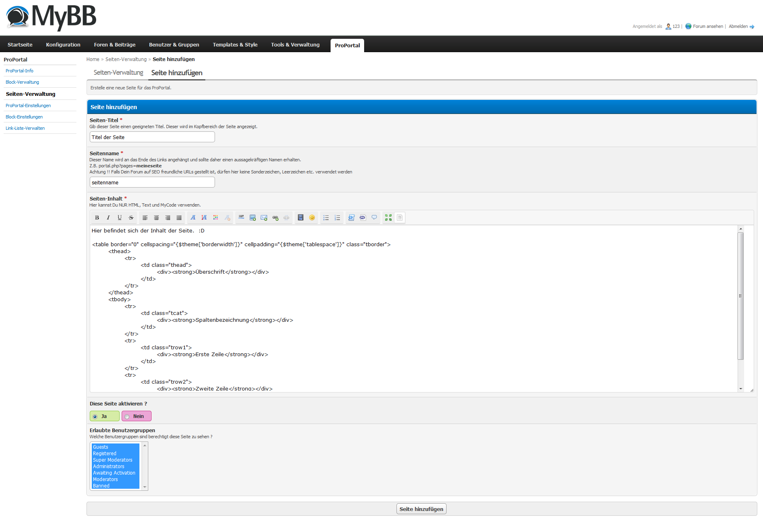Click the editor scrollbar down arrow
Viewport: 763px width, 532px height.
(741, 388)
